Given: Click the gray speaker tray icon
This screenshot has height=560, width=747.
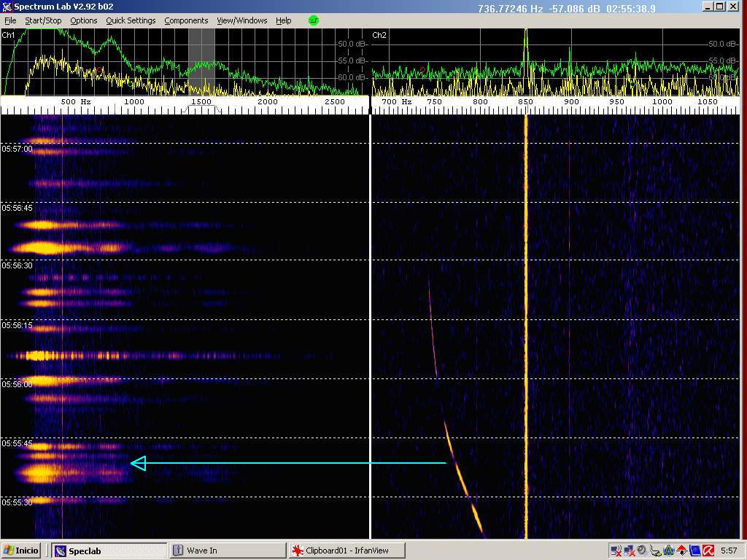Looking at the screenshot, I should click(641, 551).
